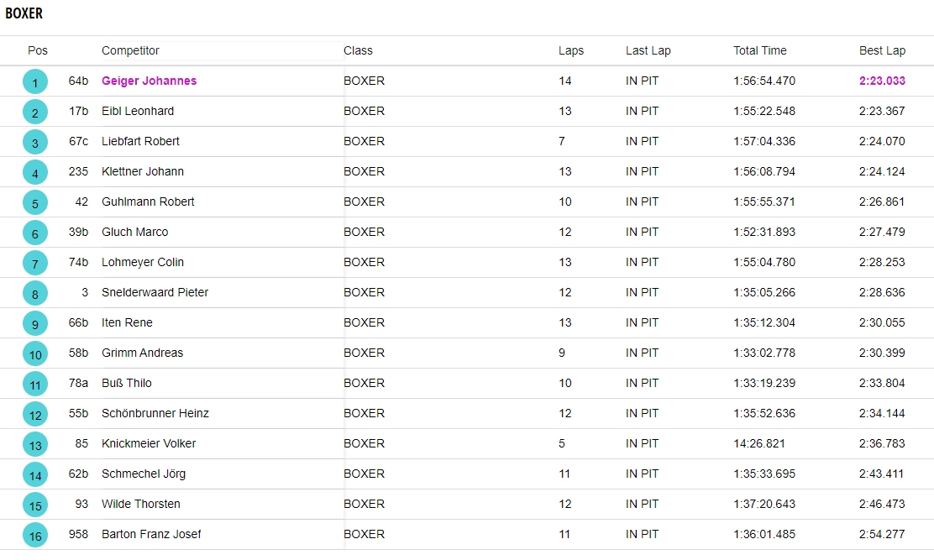934x560 pixels.
Task: Open competitor Geiger Johannes
Action: pyautogui.click(x=150, y=81)
